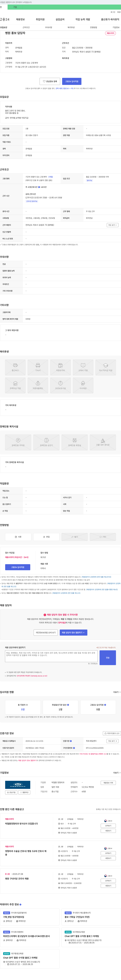This screenshot has width=121, height=980.
Task: Click info icon next to 주 소정근로시간
Action: point(39,187)
